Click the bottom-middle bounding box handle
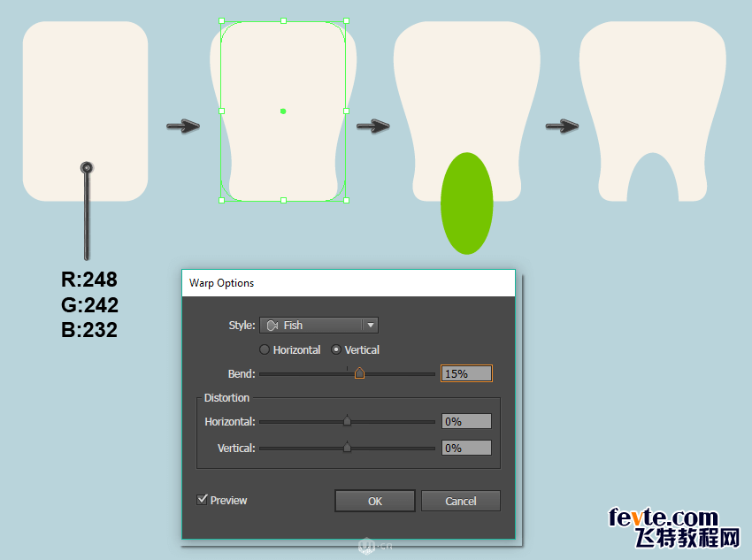 (x=283, y=201)
